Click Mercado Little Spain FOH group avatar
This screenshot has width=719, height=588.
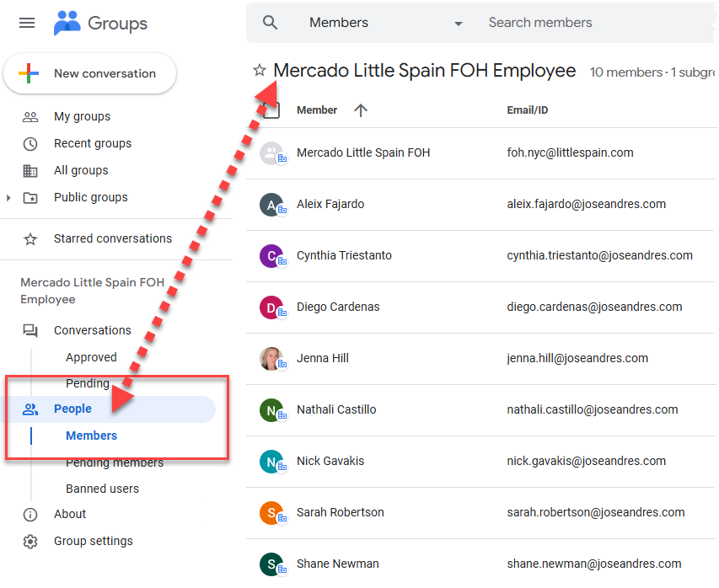pos(271,153)
